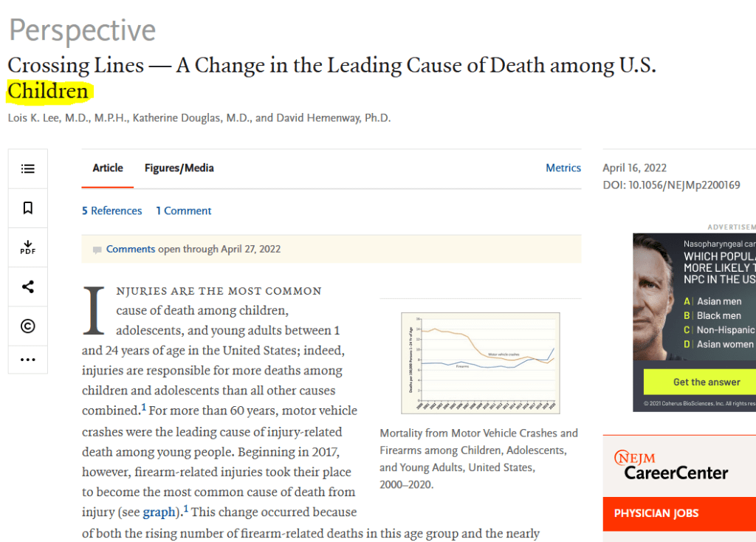This screenshot has height=542, width=756.
Task: Expand the more options ellipsis icon
Action: [x=28, y=360]
